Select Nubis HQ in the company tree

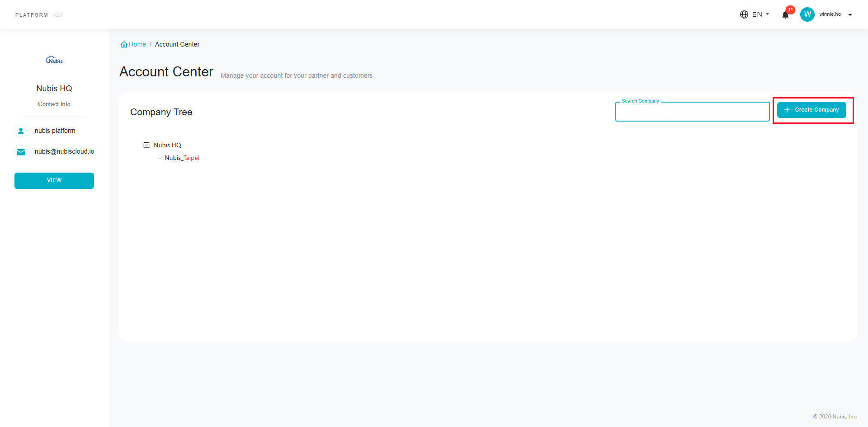[167, 145]
